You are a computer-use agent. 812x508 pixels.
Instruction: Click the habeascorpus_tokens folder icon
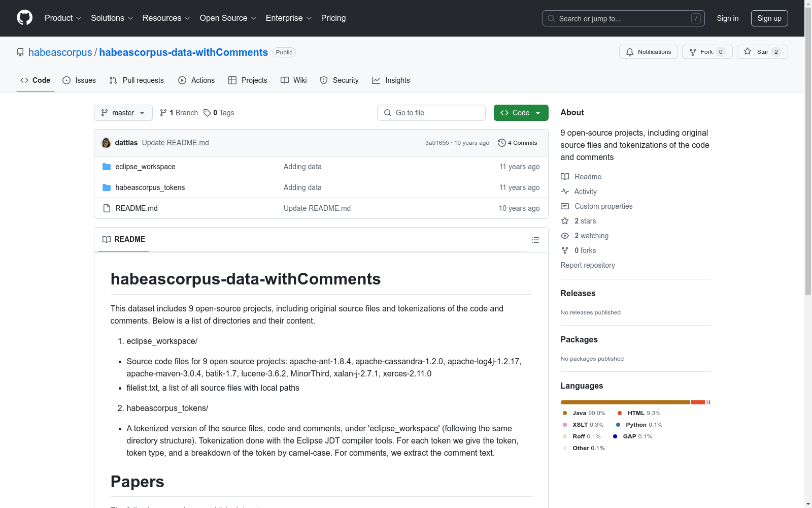107,187
